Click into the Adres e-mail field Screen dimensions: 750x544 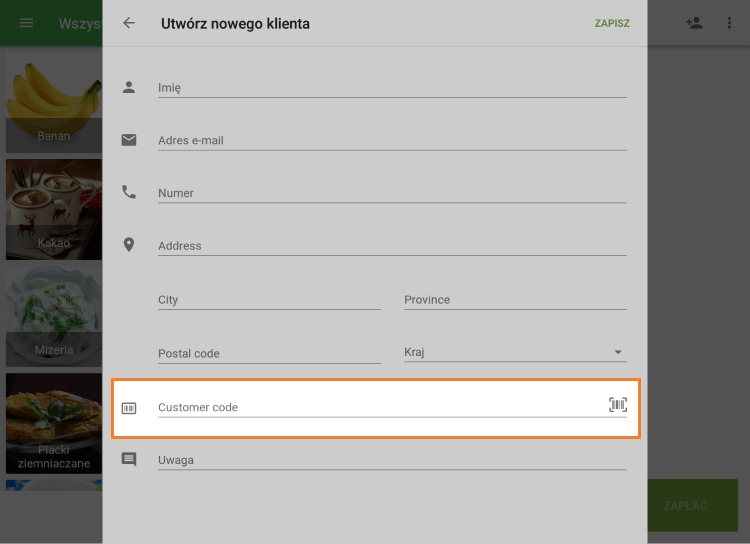click(x=391, y=140)
